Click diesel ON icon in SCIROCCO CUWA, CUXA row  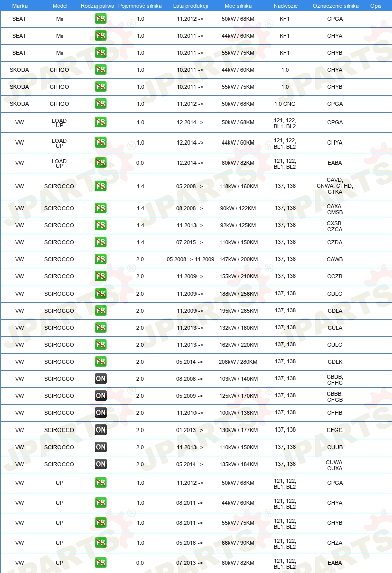click(100, 464)
